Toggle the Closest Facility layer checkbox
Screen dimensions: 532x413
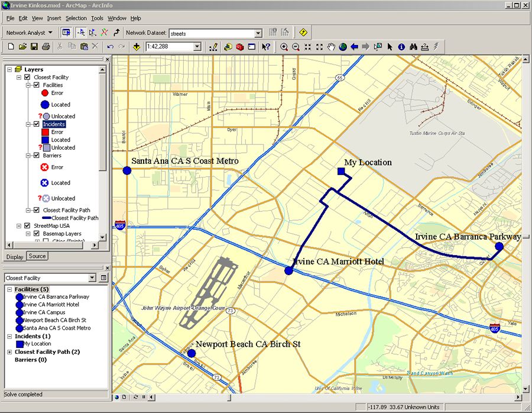(27, 77)
